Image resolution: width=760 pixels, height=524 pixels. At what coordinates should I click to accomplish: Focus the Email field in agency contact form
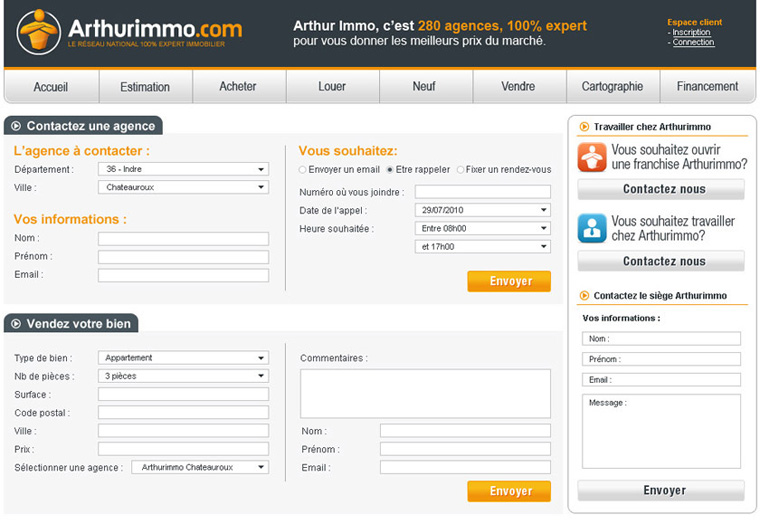tap(184, 275)
